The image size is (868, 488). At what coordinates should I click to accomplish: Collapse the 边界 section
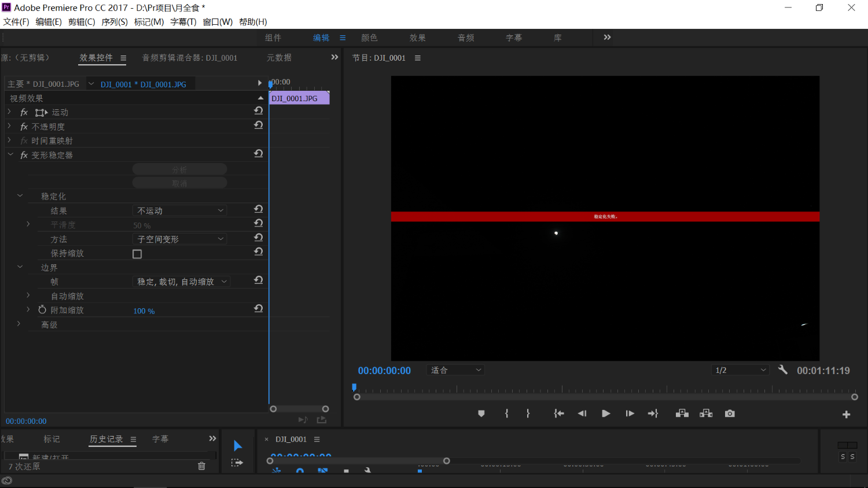pos(20,267)
